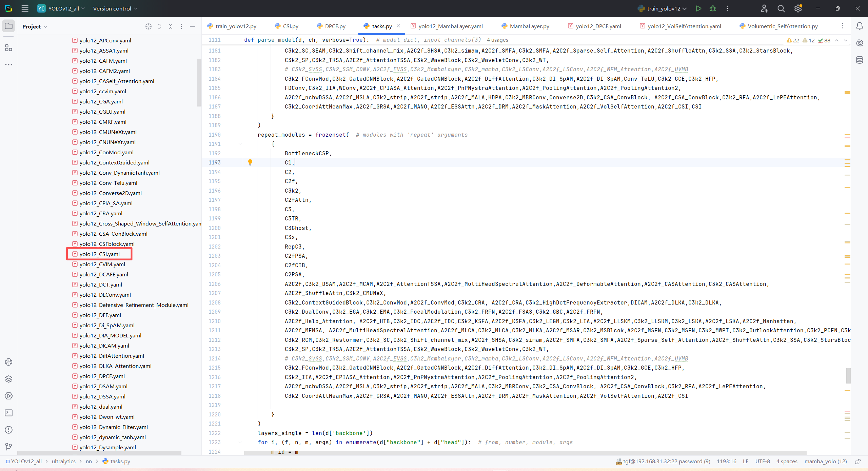This screenshot has width=868, height=471.
Task: Click the Debug bug icon
Action: tap(713, 8)
